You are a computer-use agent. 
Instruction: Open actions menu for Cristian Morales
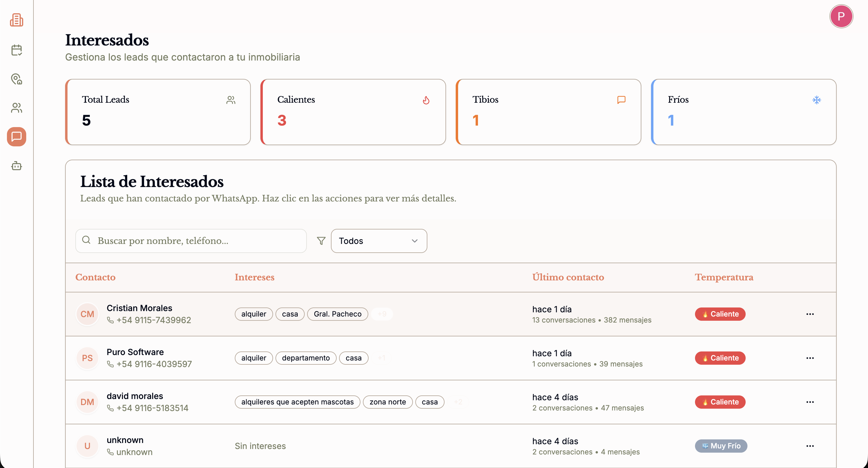coord(810,314)
